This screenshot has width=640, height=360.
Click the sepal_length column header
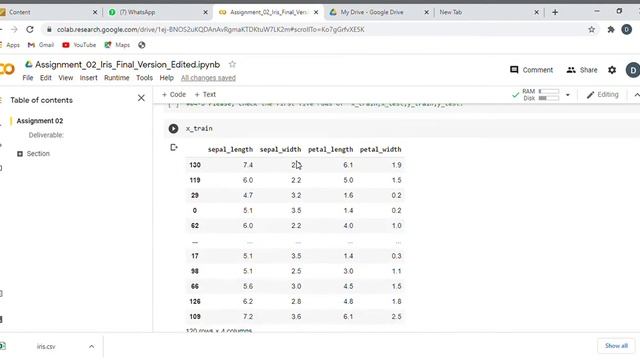tap(230, 149)
